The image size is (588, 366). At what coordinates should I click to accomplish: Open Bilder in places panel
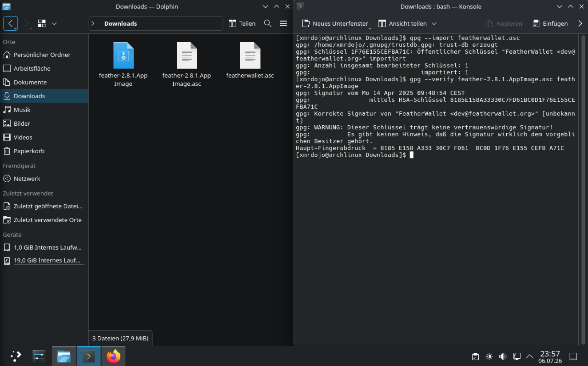coord(44,124)
